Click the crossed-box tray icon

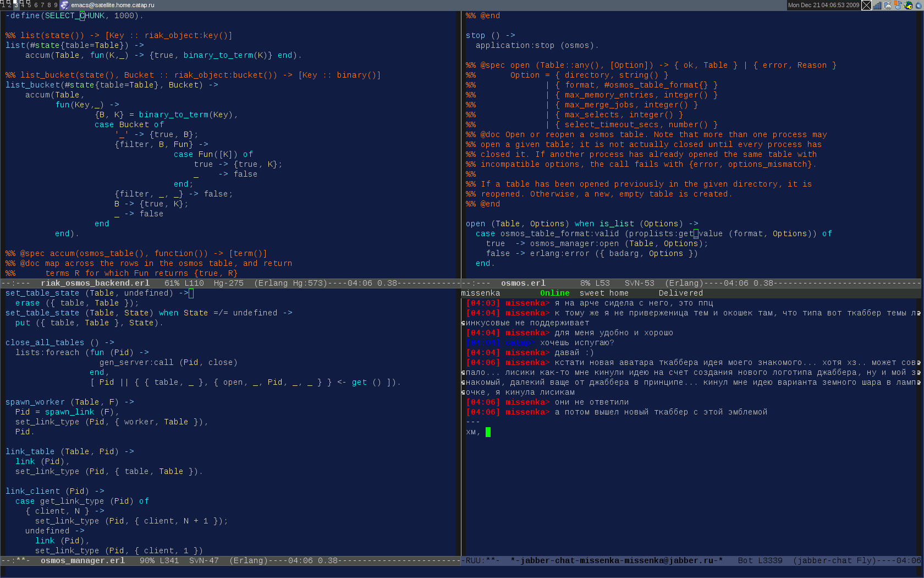[867, 5]
